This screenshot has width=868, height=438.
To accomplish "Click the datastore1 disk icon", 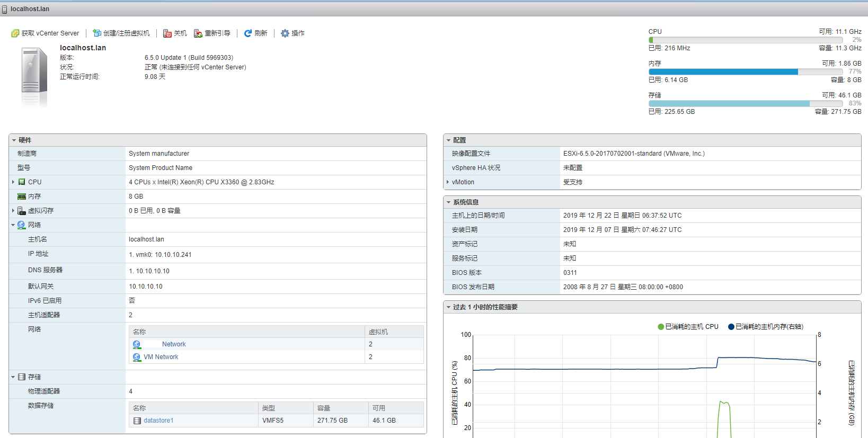I will pos(137,421).
